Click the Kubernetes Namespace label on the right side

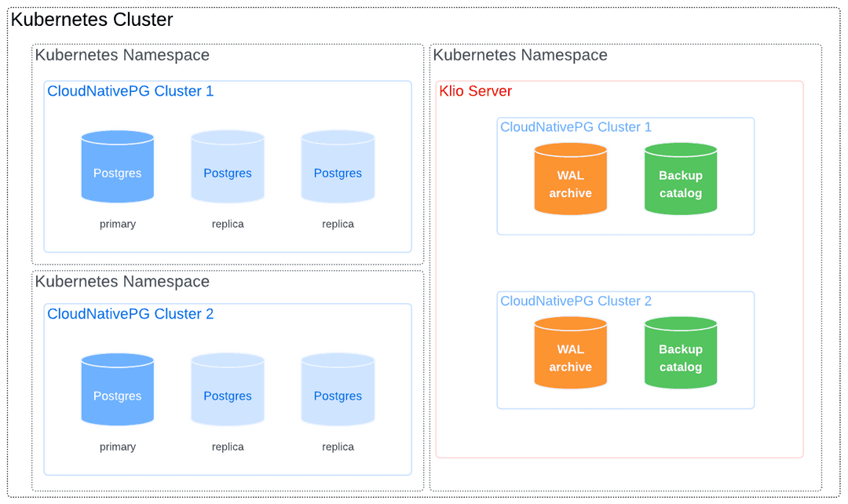tap(521, 55)
